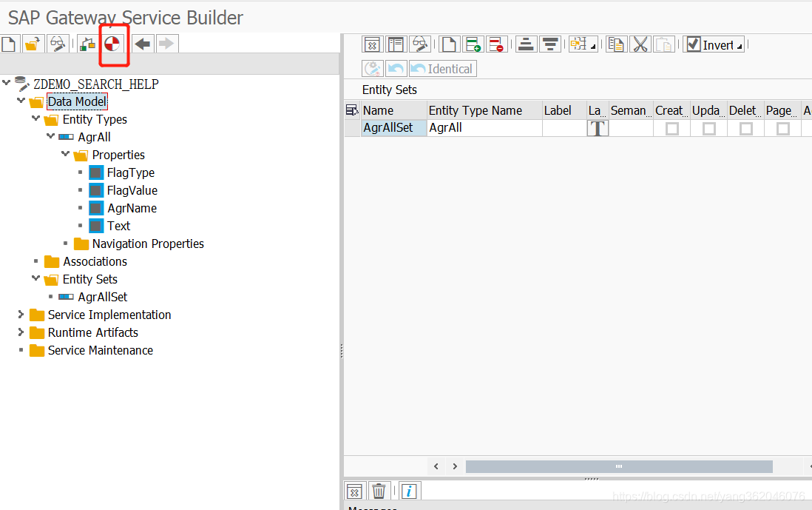Viewport: 812px width, 510px height.
Task: Click the Entity Type Name column header
Action: coord(484,110)
